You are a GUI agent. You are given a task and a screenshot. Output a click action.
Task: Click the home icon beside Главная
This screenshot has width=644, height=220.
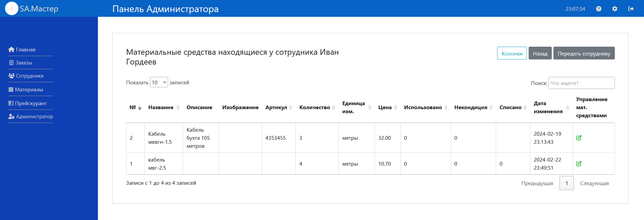pos(11,49)
